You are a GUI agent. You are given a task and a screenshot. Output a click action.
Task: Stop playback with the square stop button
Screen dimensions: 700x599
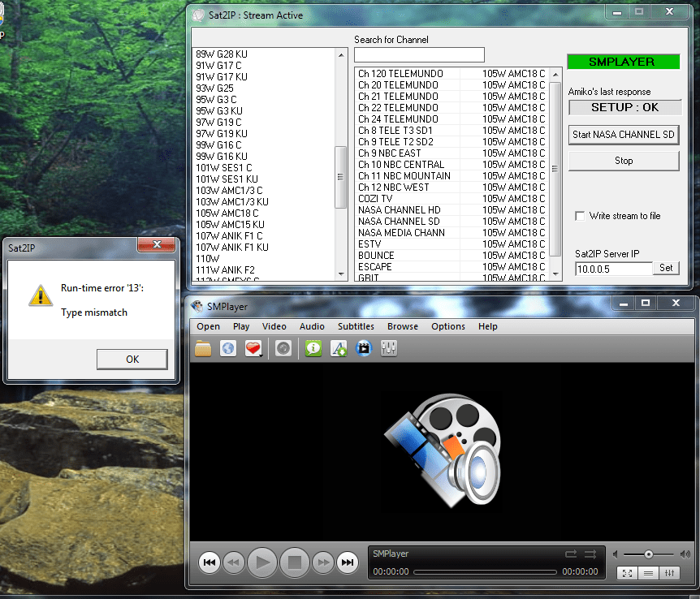(295, 562)
